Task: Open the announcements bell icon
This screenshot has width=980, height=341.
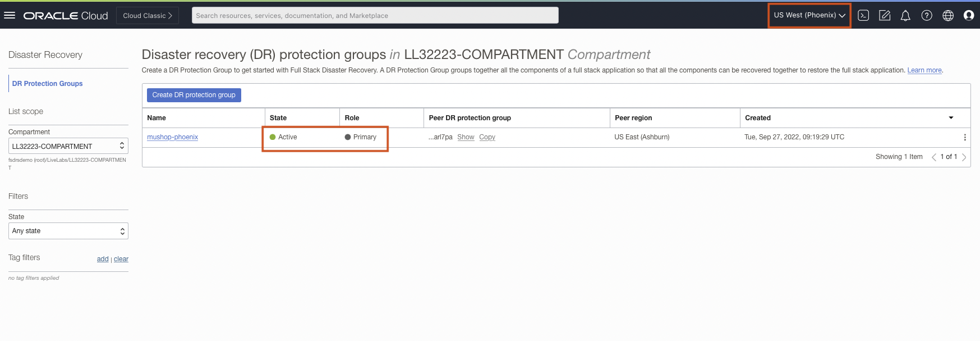Action: (x=905, y=16)
